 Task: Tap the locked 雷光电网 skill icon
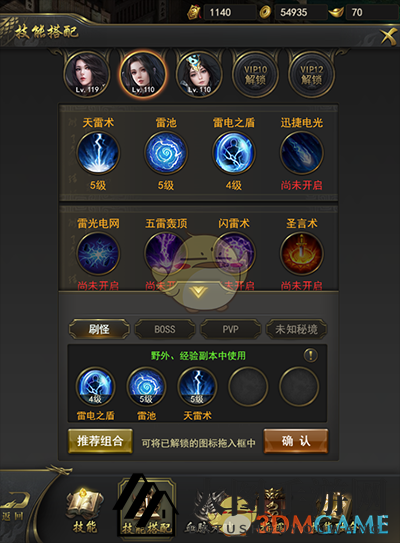(x=98, y=253)
